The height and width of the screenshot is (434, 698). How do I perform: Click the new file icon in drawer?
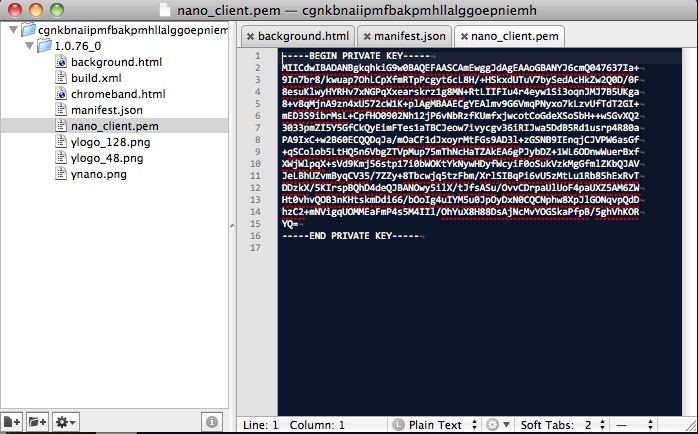[x=13, y=422]
